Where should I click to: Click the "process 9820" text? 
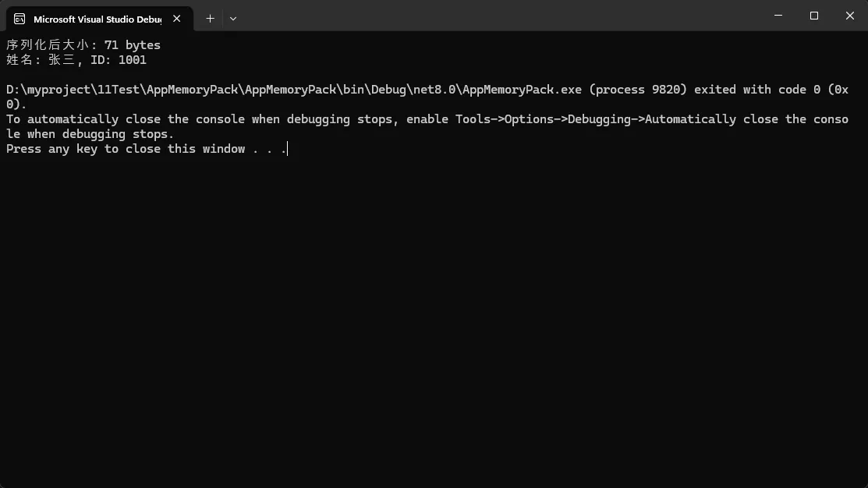[x=638, y=90]
